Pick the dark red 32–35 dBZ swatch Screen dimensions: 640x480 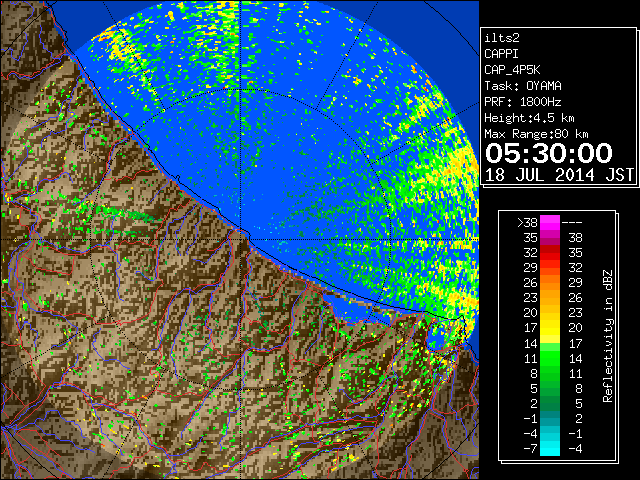550,253
